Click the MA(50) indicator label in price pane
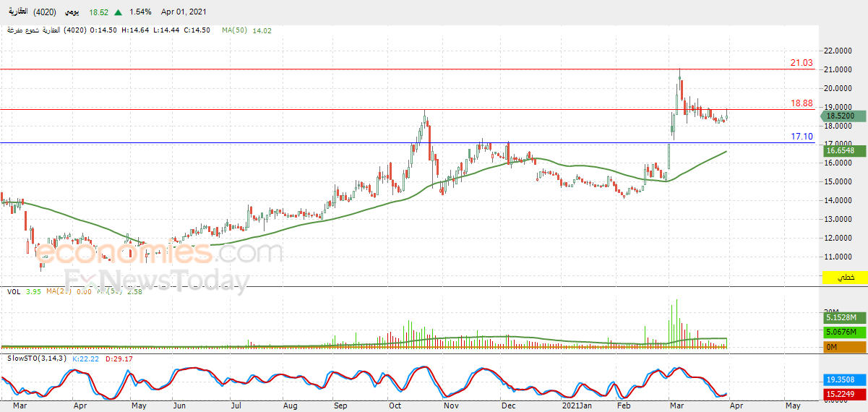This screenshot has width=868, height=412. click(235, 30)
